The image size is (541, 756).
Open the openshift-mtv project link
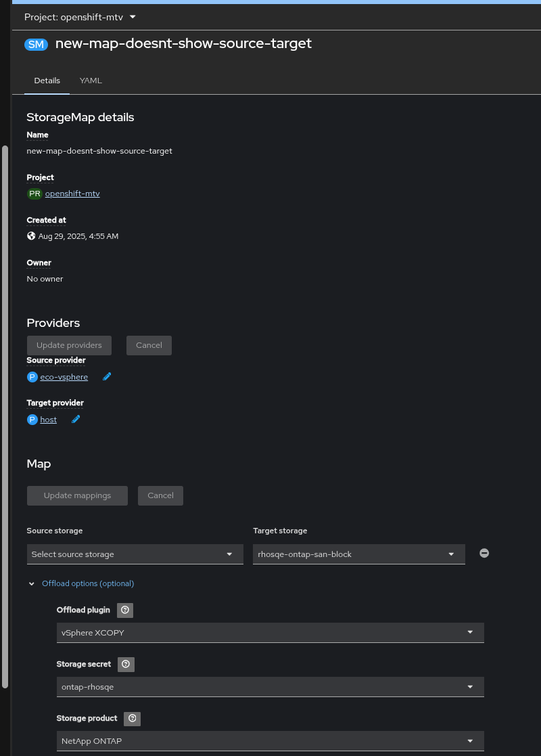72,194
